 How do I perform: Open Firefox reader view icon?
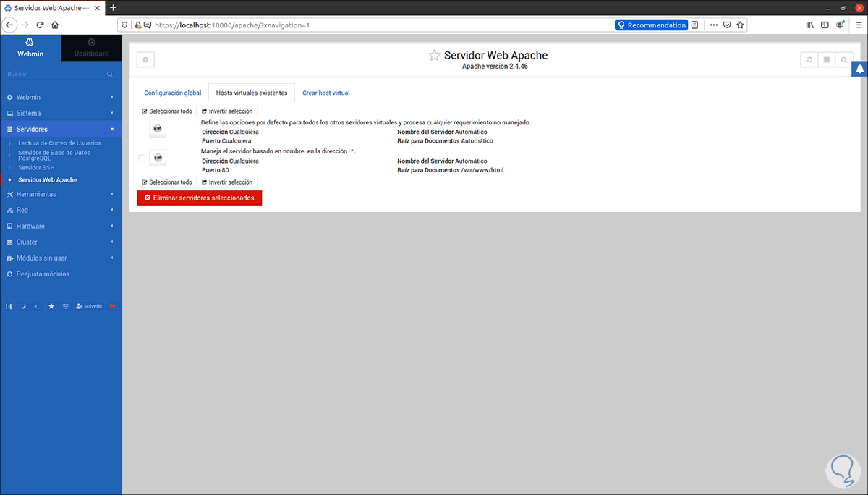[695, 25]
